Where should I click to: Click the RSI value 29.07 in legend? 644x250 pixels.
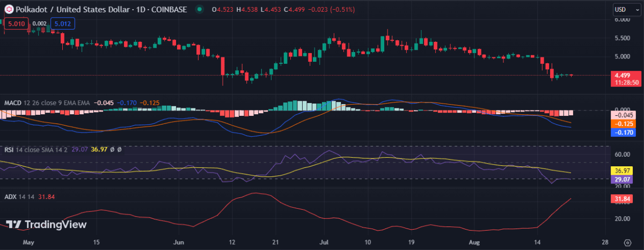click(x=80, y=150)
